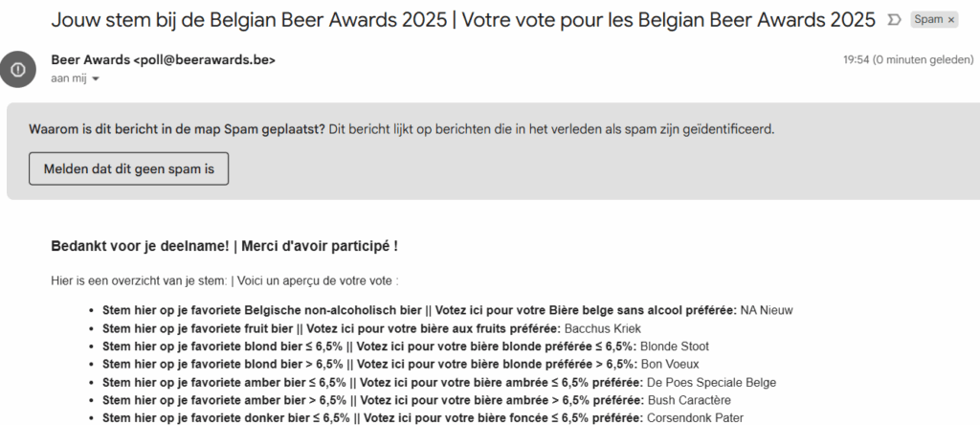Click the importance marker beside the subject
Screen dimensions: 980x425
[894, 19]
